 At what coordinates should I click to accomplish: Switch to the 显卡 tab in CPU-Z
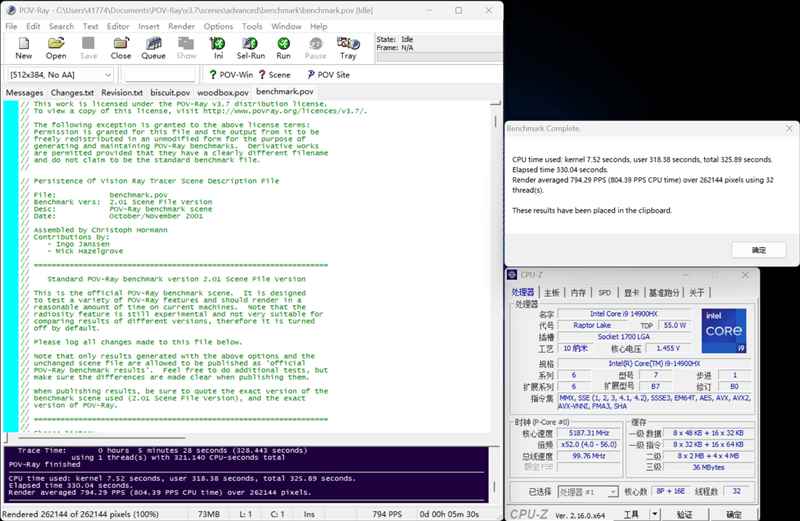click(631, 292)
